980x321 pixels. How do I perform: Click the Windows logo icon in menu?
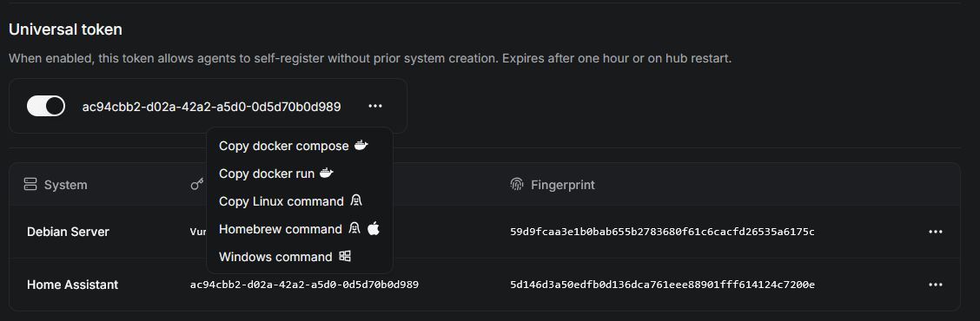[x=345, y=256]
